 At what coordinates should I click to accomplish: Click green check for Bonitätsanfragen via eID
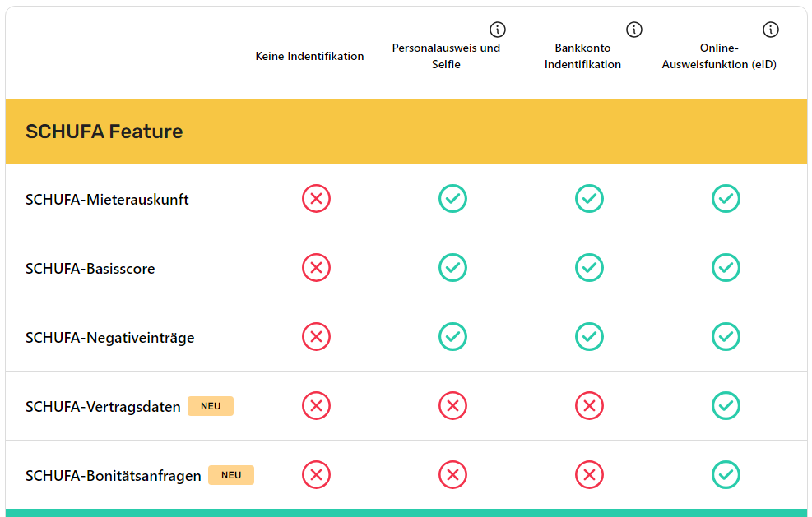coord(726,475)
